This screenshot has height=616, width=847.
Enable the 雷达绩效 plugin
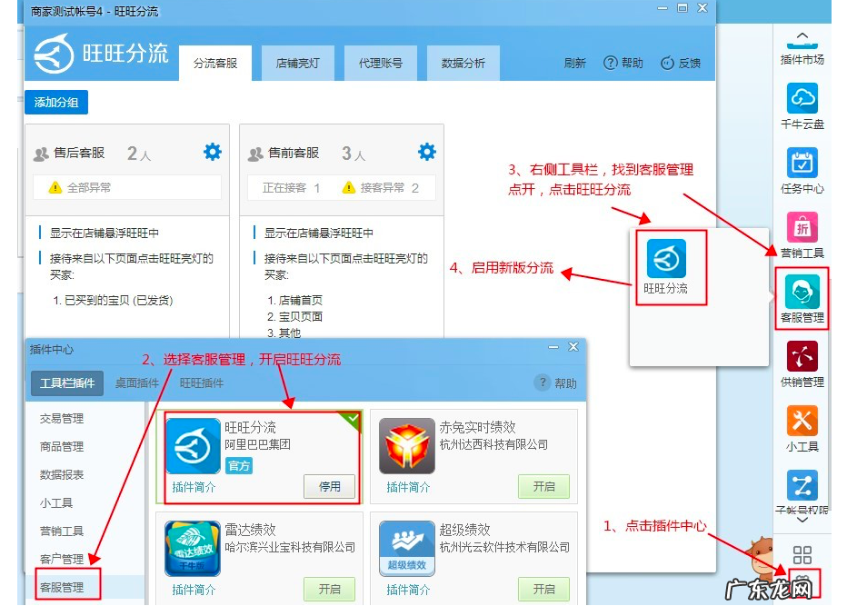point(329,590)
